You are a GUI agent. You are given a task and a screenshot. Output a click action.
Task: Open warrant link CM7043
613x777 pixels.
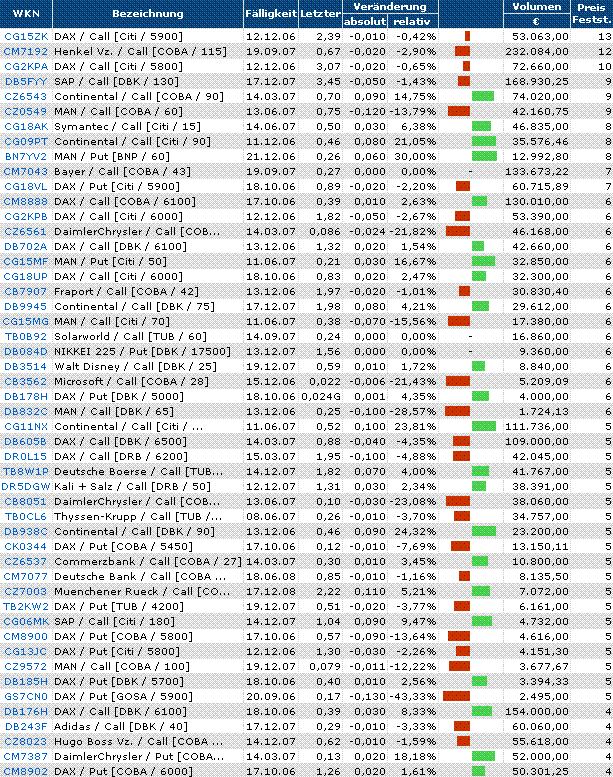click(26, 171)
